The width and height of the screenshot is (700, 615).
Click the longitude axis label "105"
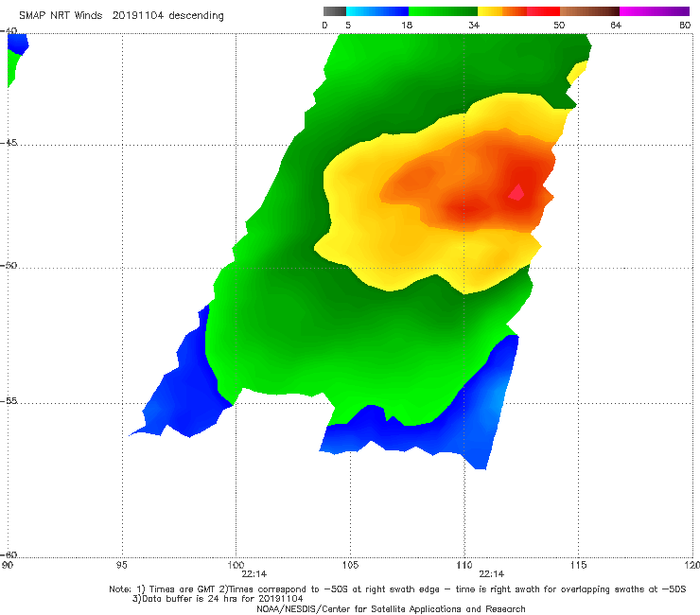[x=350, y=565]
